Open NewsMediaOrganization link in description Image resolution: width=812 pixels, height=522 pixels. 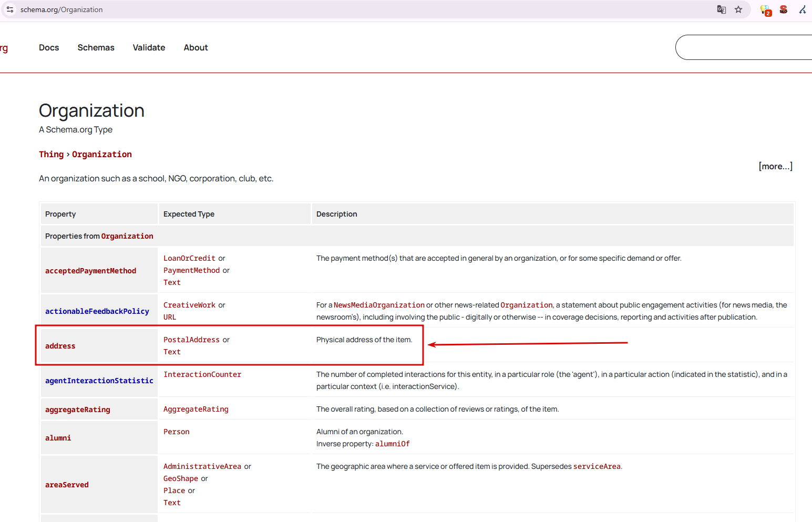[x=379, y=305]
